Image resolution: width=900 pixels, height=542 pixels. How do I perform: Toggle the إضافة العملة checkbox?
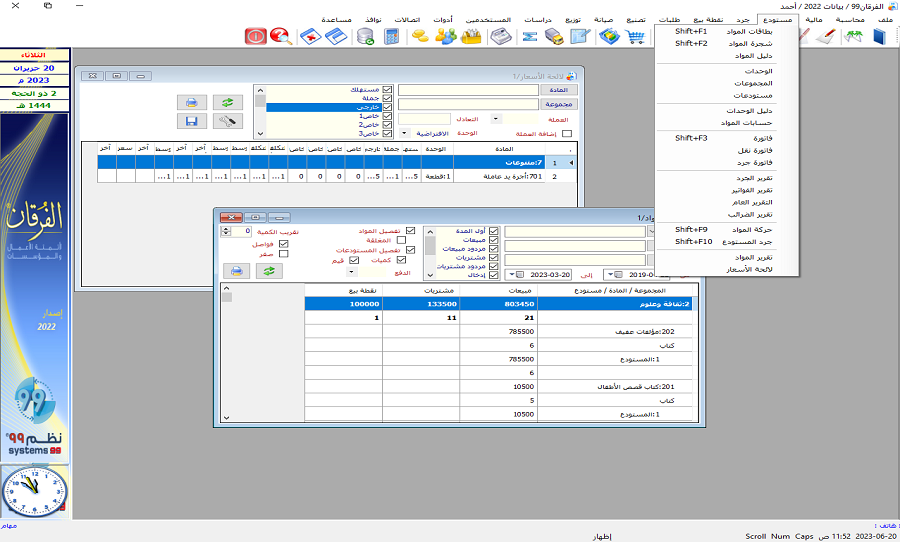click(x=567, y=133)
